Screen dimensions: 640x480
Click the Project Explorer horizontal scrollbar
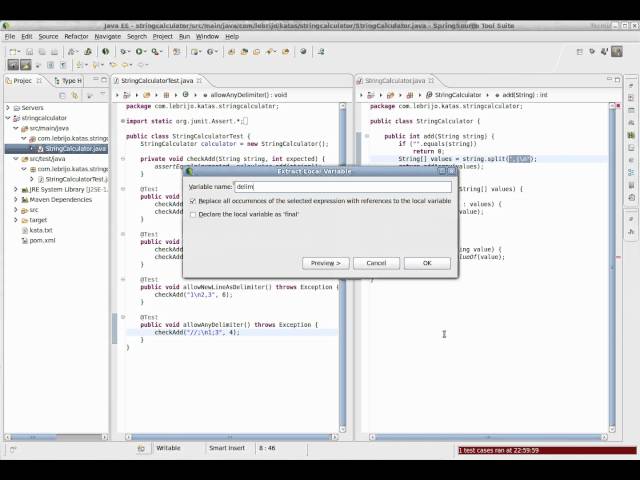click(x=56, y=437)
